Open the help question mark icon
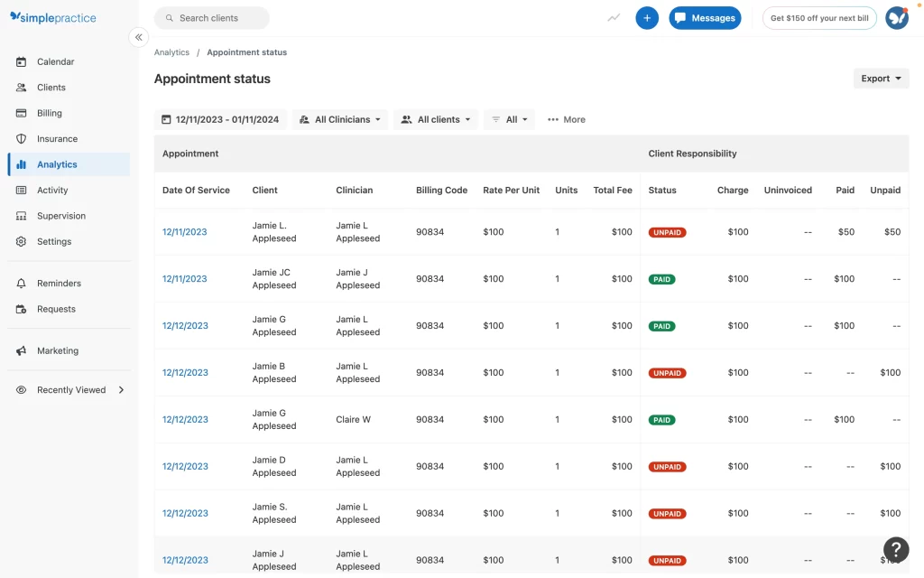 (x=895, y=548)
